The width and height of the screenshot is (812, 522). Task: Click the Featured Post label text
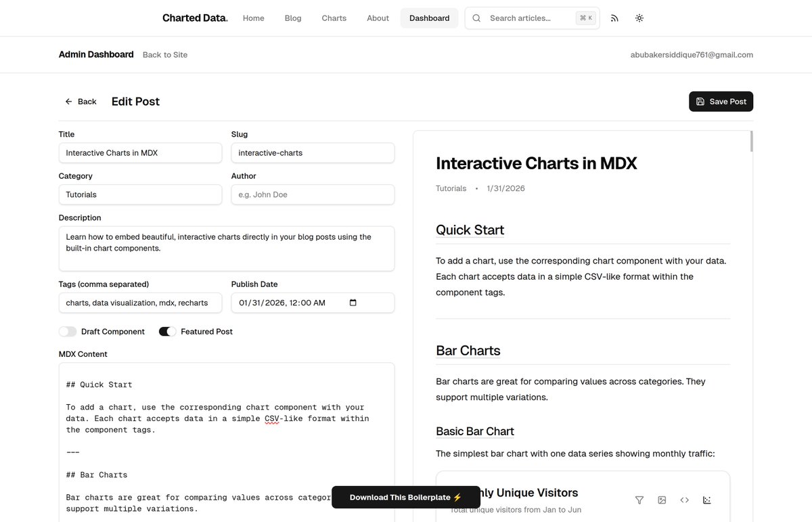coord(207,332)
